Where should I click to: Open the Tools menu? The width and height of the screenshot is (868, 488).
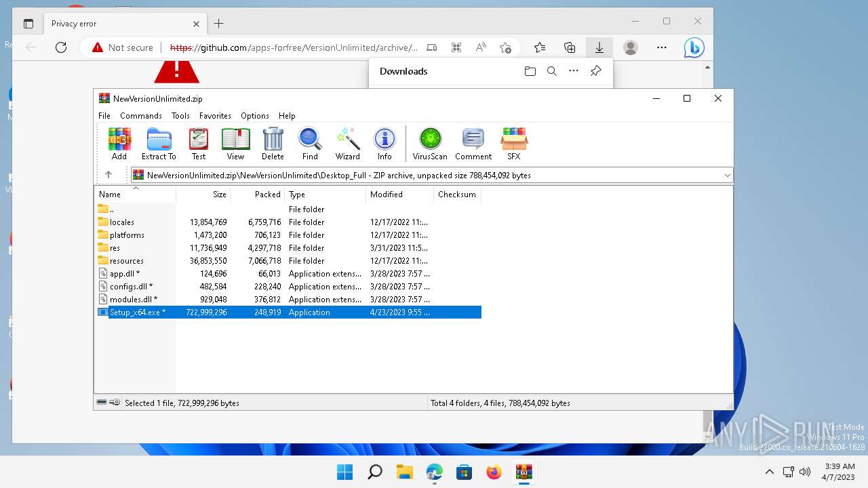180,116
